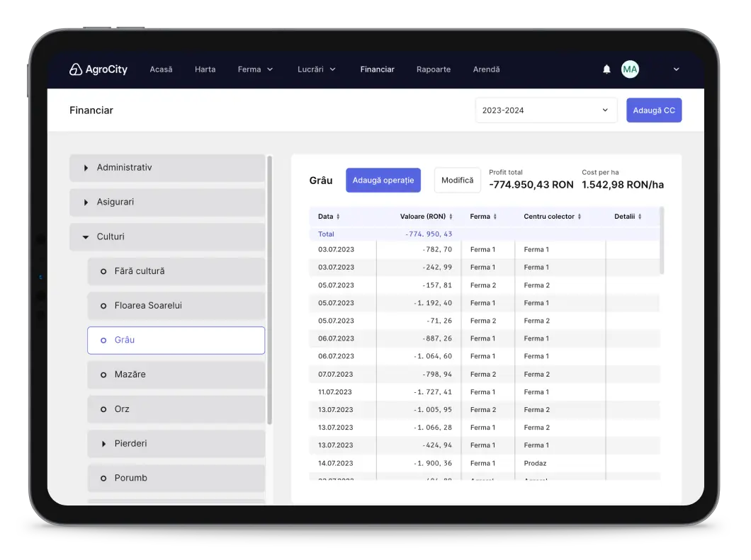Select the Mazăre culture item
This screenshot has height=560, width=751.
(176, 375)
